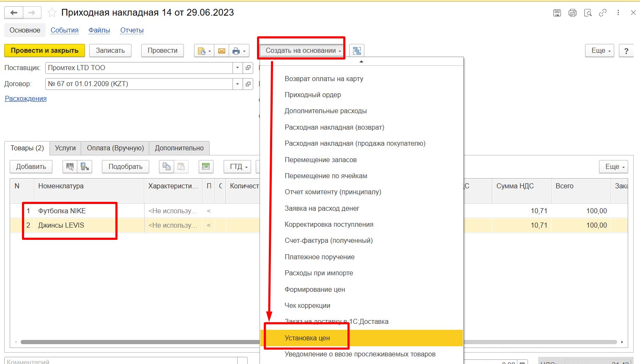Expand the Договор field dropdown arrow
The image size is (640, 364).
click(x=238, y=84)
